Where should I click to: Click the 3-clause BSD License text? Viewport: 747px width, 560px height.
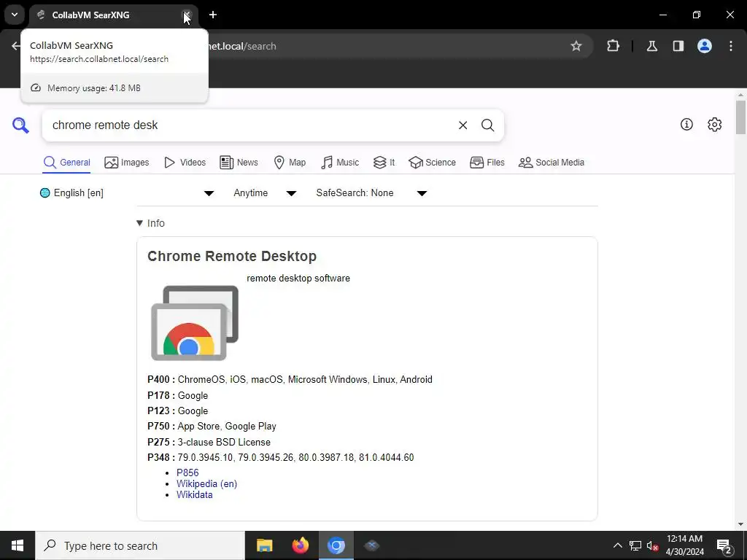click(224, 442)
